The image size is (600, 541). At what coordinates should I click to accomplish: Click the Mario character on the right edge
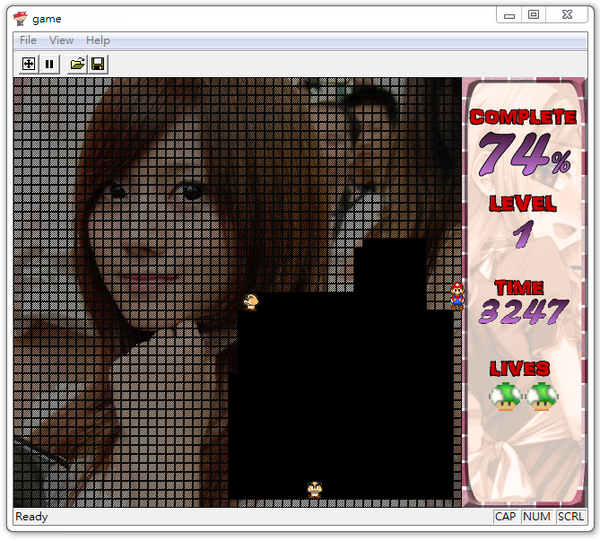(457, 296)
